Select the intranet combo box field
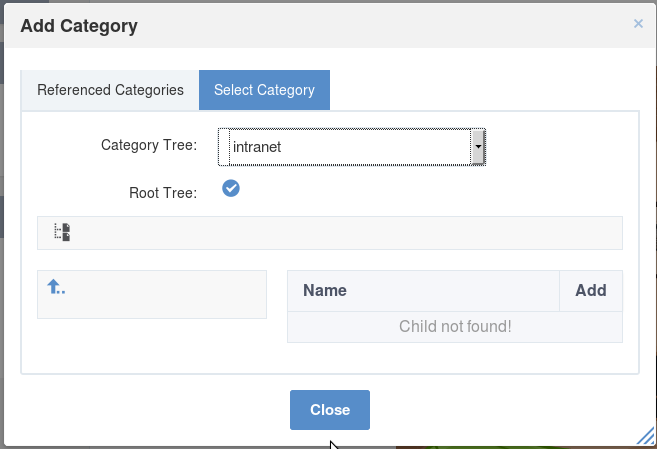 (x=352, y=147)
